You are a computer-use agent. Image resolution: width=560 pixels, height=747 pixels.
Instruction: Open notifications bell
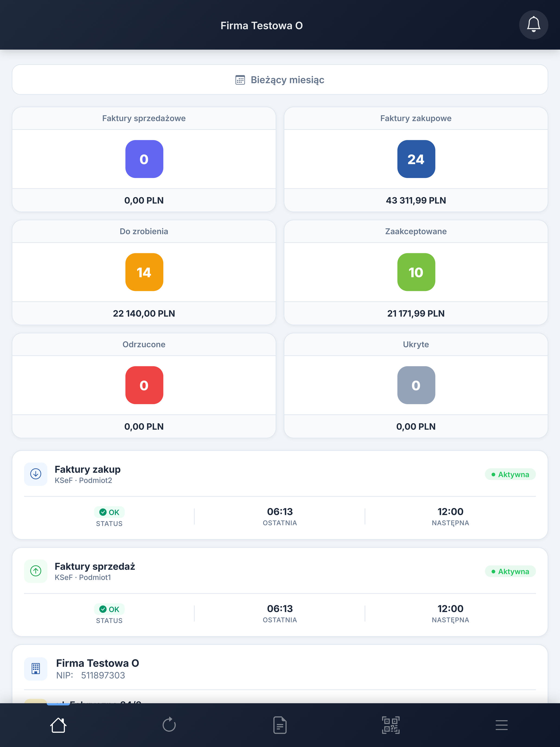coord(533,25)
